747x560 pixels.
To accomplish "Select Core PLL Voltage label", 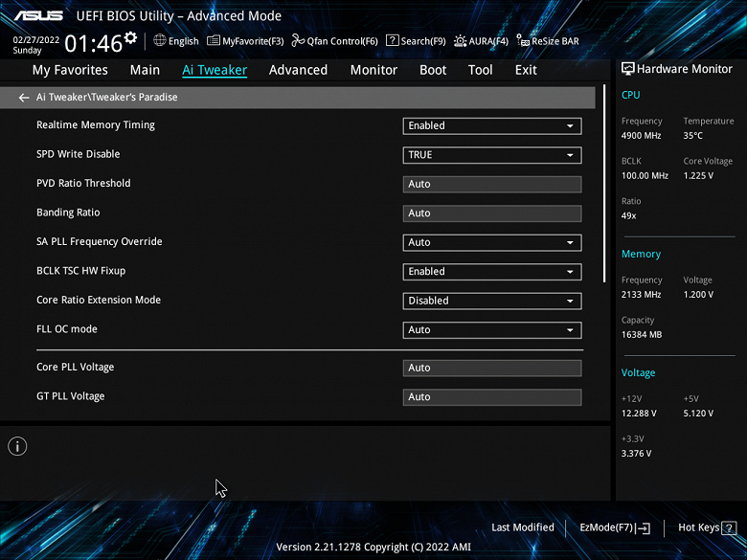I will pos(76,368).
